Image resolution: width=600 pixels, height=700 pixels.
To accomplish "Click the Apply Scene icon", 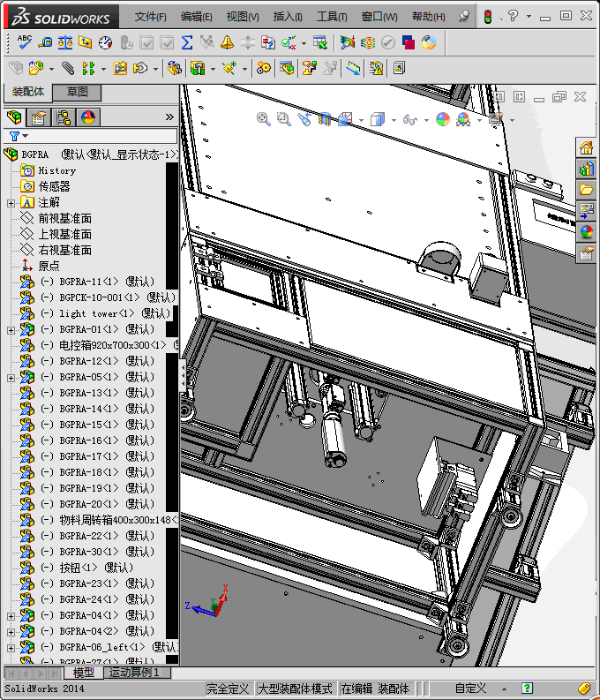I will click(x=463, y=119).
